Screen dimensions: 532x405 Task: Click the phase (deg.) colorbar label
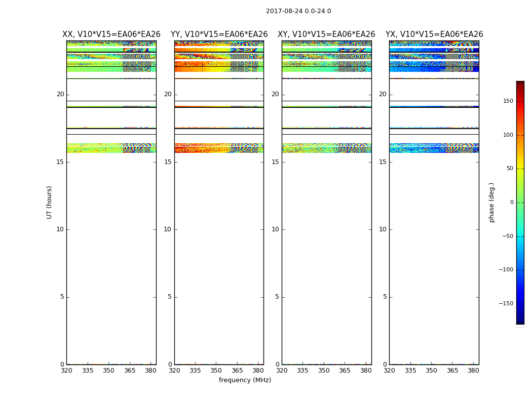pyautogui.click(x=491, y=202)
